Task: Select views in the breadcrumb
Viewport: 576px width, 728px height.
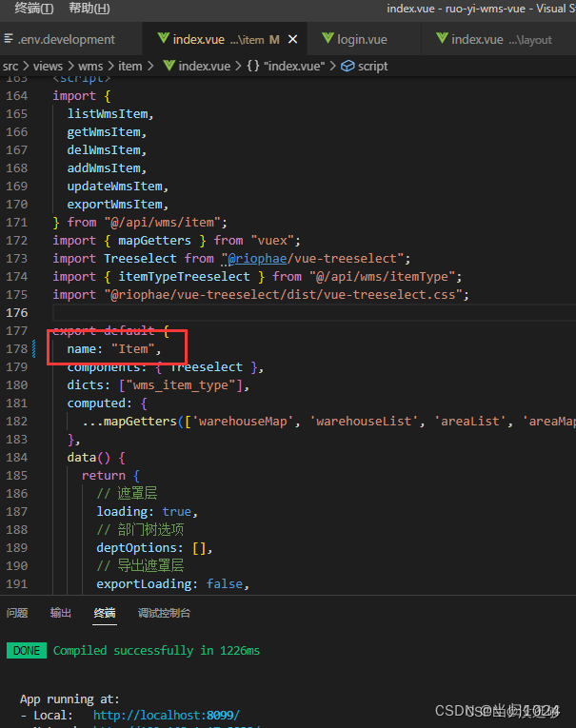Action: [x=48, y=67]
